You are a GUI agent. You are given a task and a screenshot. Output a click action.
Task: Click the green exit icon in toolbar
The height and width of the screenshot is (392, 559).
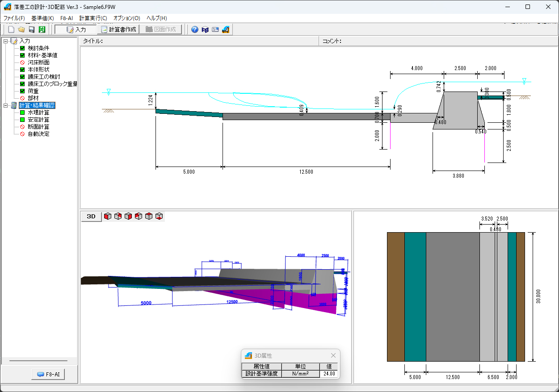(x=42, y=29)
